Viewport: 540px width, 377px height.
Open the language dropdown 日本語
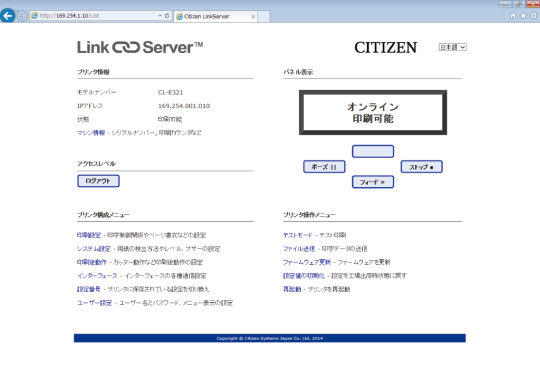coord(453,47)
